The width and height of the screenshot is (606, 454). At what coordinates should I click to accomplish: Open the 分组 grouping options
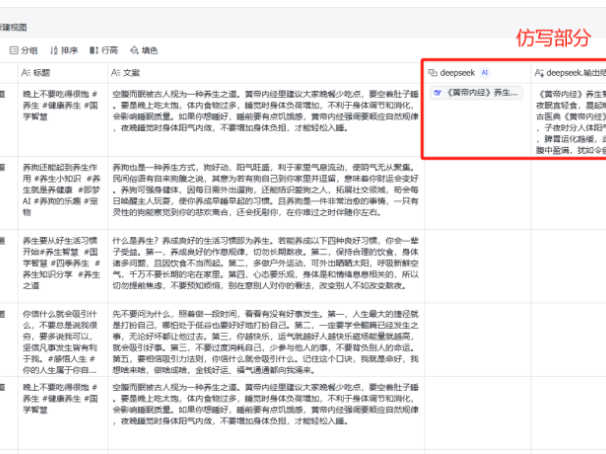[24, 50]
